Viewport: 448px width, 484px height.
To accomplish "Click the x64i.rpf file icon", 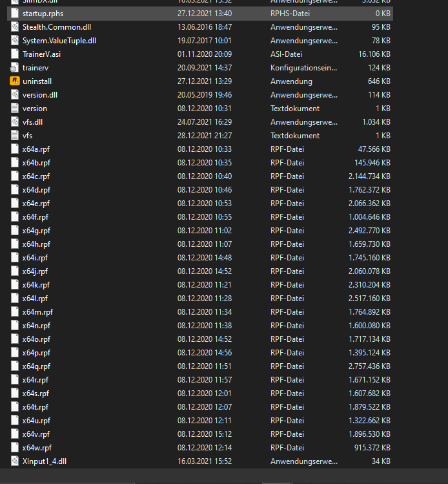I will tap(14, 258).
